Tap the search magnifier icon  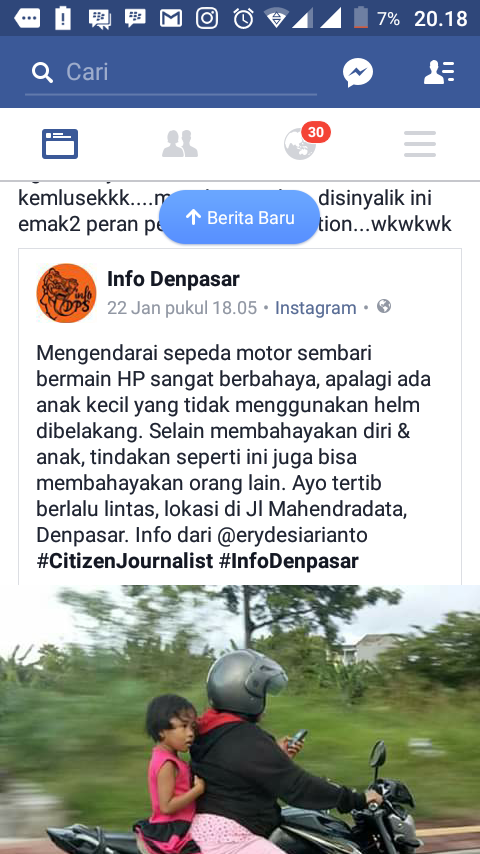42,72
